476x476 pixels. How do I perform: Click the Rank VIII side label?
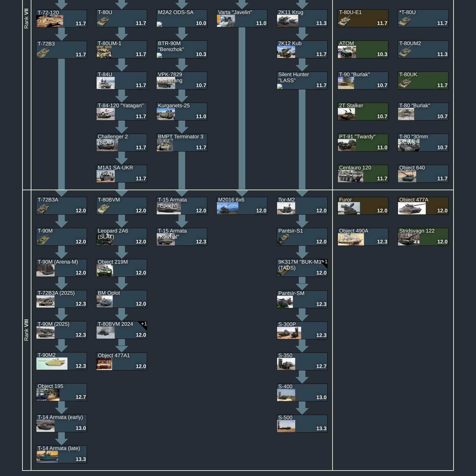[26, 330]
